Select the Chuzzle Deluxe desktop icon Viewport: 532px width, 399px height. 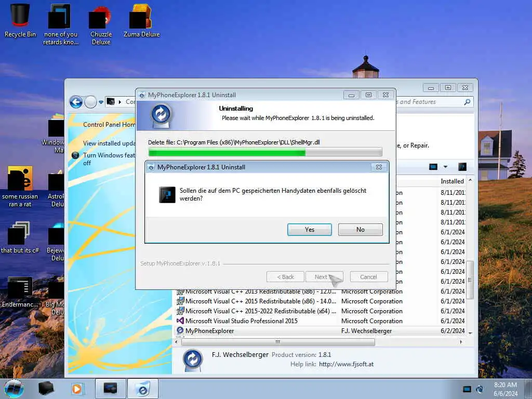click(101, 24)
